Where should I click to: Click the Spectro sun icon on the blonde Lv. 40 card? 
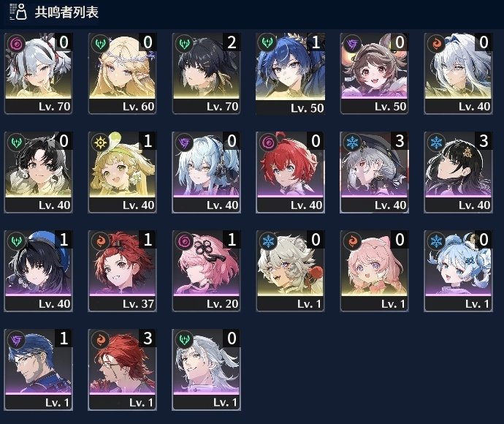100,142
